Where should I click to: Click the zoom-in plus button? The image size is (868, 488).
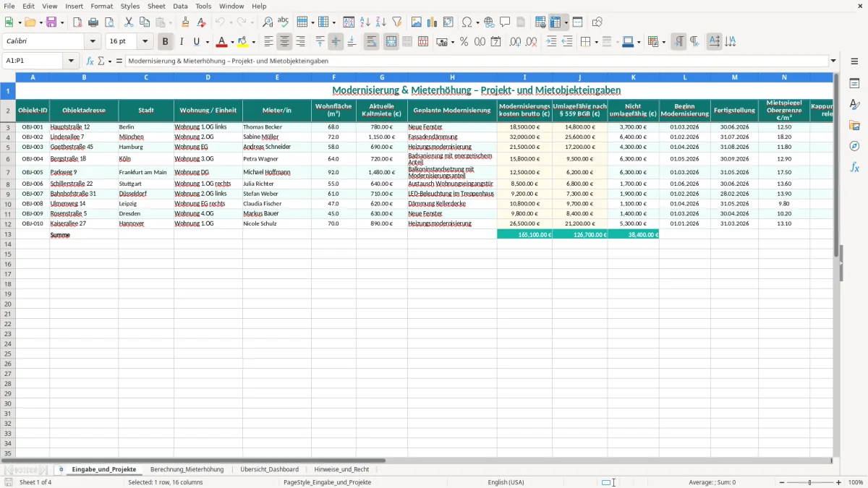[838, 482]
